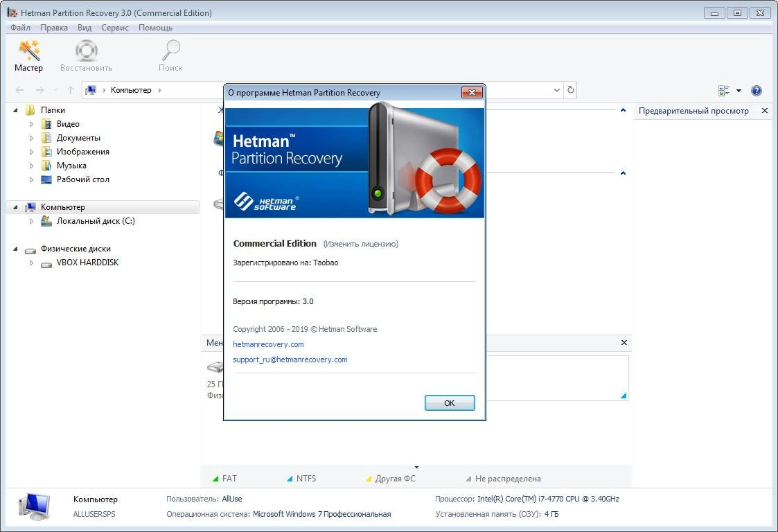Click the NTFS legend item
Viewport: 778px width, 532px height.
pyautogui.click(x=301, y=479)
